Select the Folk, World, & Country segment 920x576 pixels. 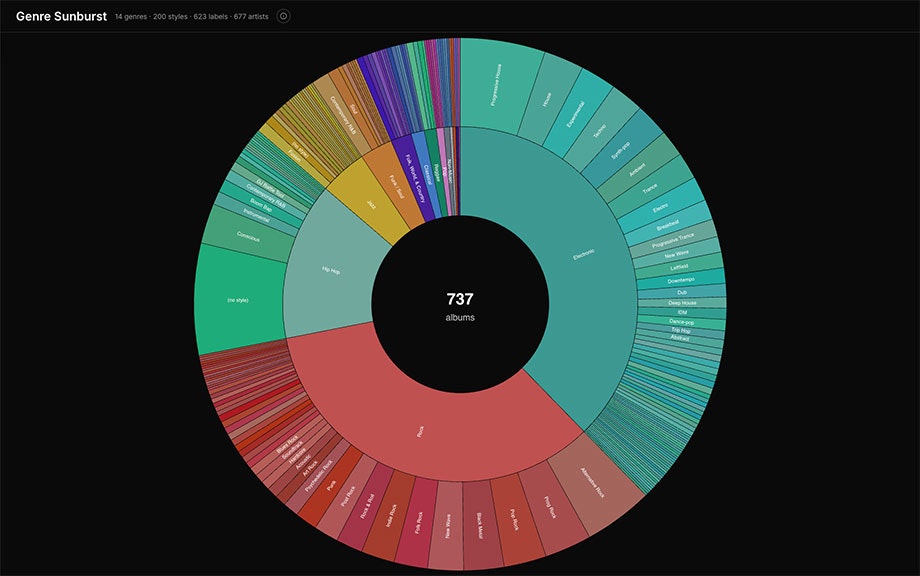point(415,178)
